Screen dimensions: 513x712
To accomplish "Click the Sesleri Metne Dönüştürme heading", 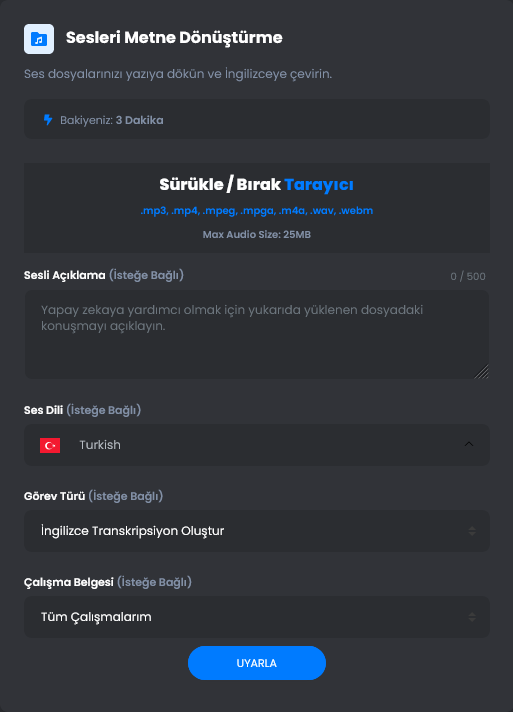I will [174, 38].
